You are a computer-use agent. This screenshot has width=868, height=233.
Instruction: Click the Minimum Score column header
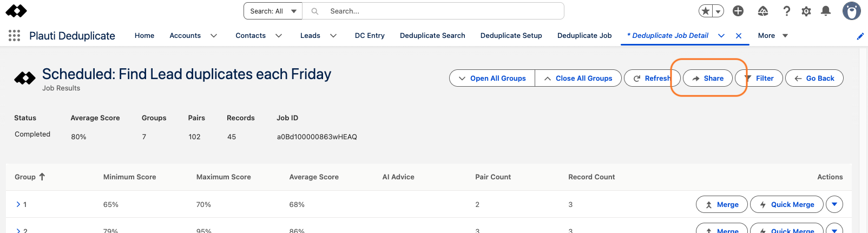click(x=130, y=177)
